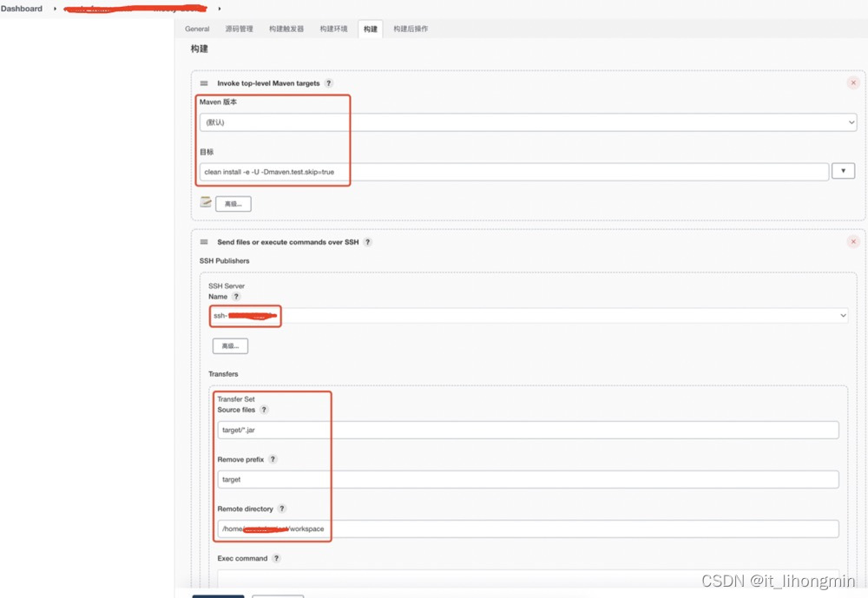The width and height of the screenshot is (868, 598).
Task: Show help for SSH Server Name
Action: tap(236, 297)
